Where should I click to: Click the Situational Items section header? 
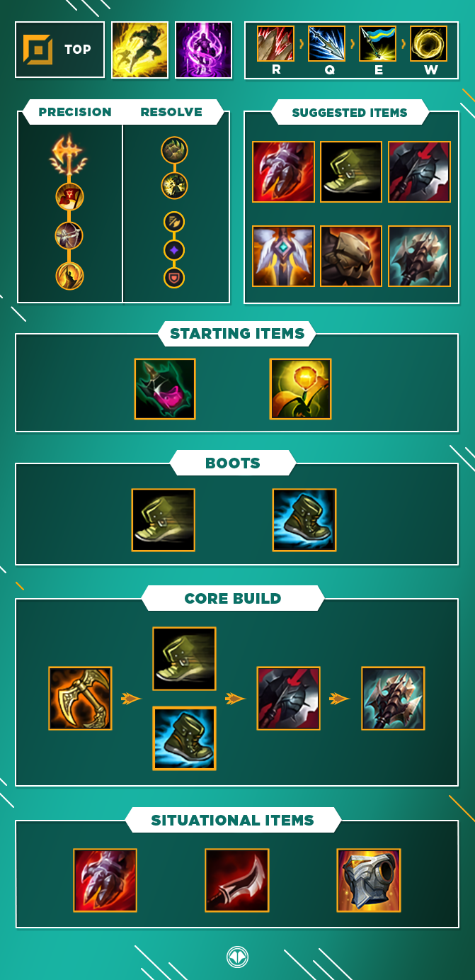click(x=232, y=821)
